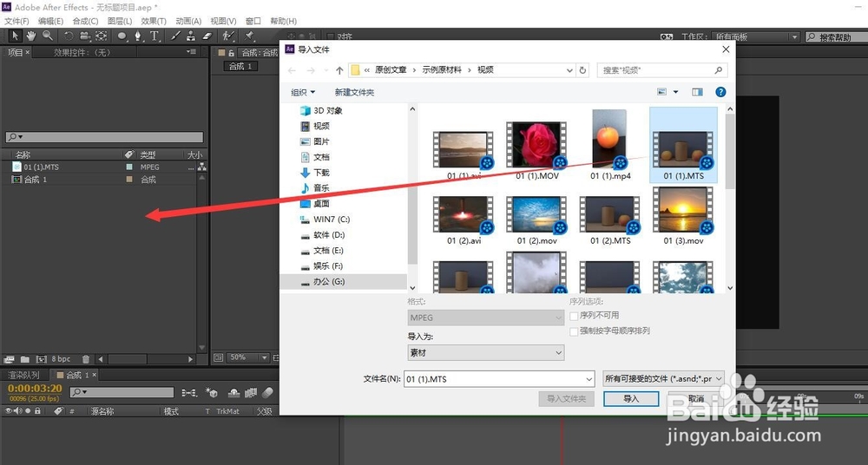Select the Clone Stamp tool

(x=190, y=36)
